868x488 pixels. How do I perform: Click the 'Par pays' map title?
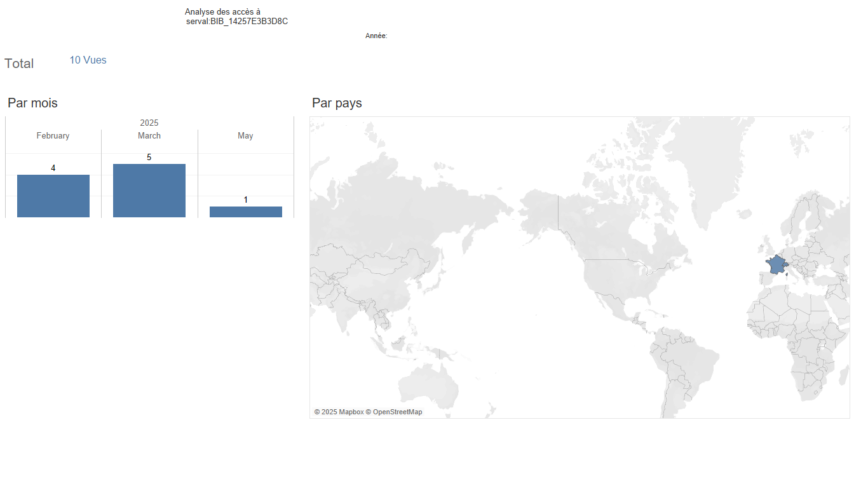(337, 103)
